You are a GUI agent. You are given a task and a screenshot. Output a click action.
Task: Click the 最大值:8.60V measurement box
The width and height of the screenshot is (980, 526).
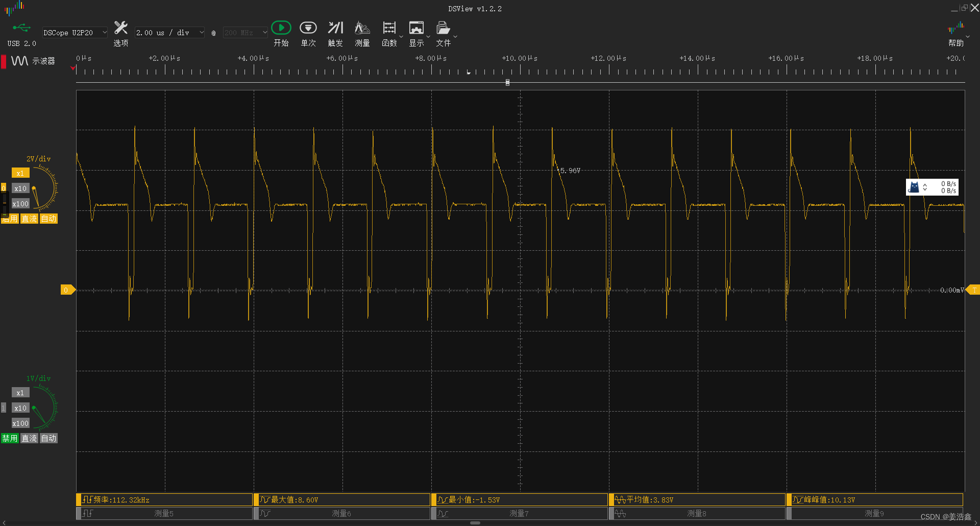coord(342,499)
